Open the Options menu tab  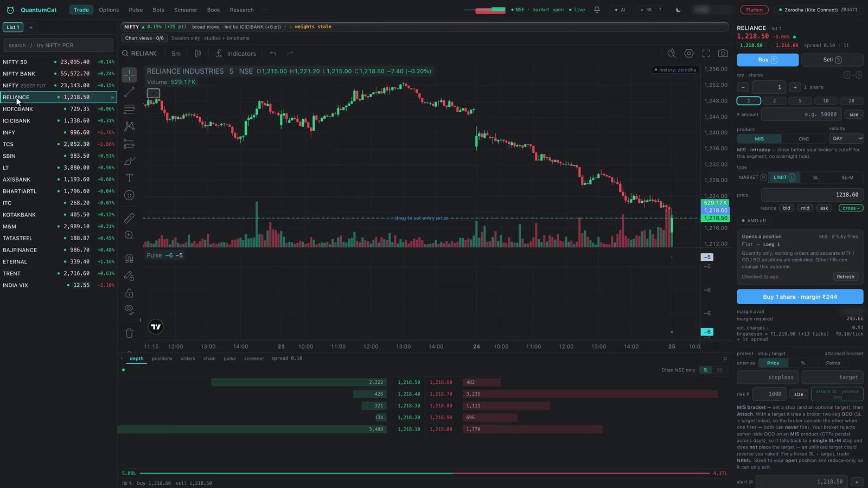tap(108, 10)
